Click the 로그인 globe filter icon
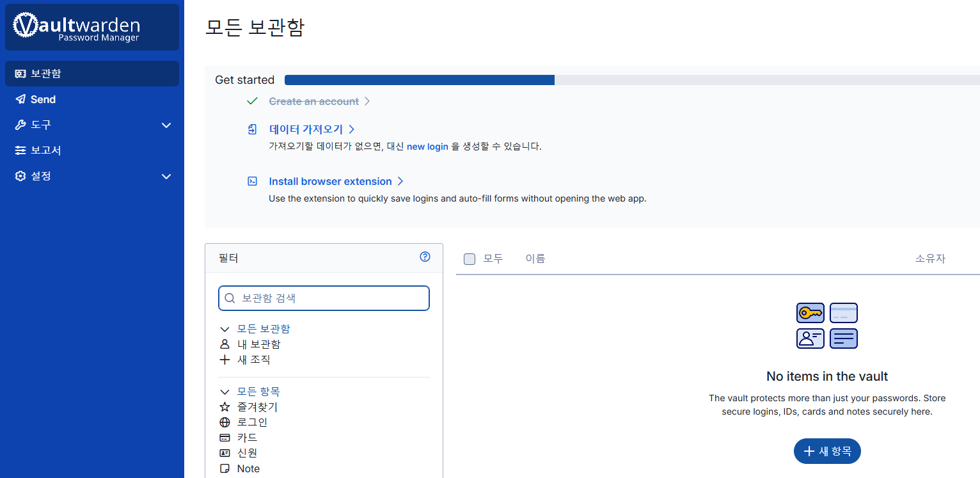The width and height of the screenshot is (980, 478). [225, 422]
